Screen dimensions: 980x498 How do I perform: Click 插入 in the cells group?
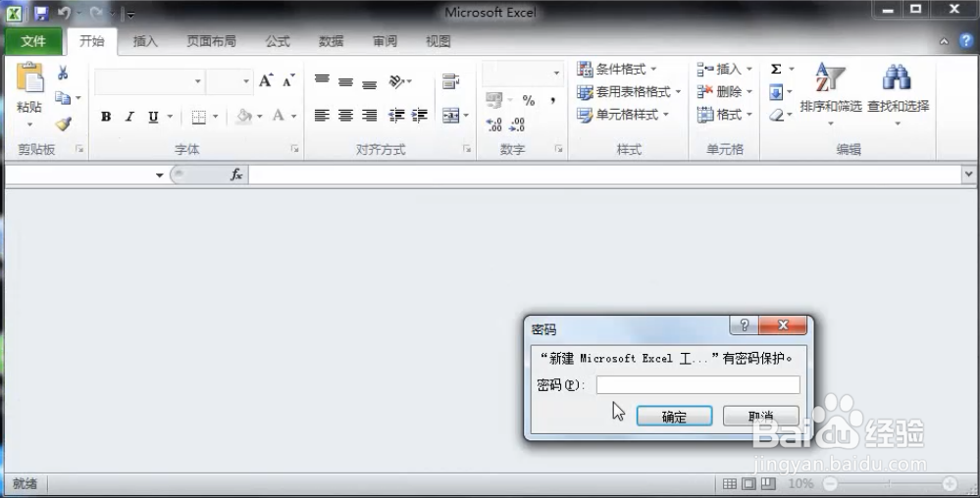(724, 69)
